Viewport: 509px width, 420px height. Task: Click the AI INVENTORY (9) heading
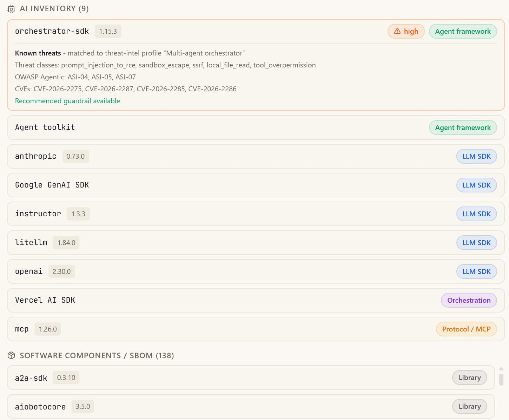[54, 9]
